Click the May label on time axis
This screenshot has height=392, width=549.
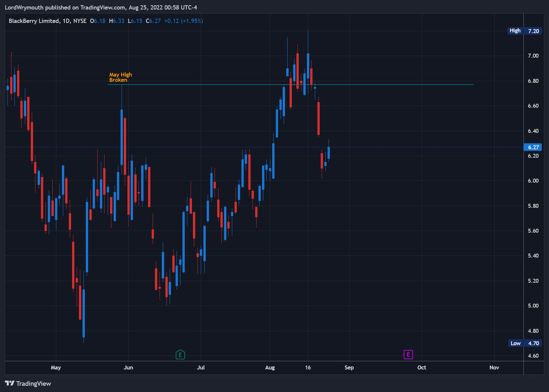[x=56, y=367]
